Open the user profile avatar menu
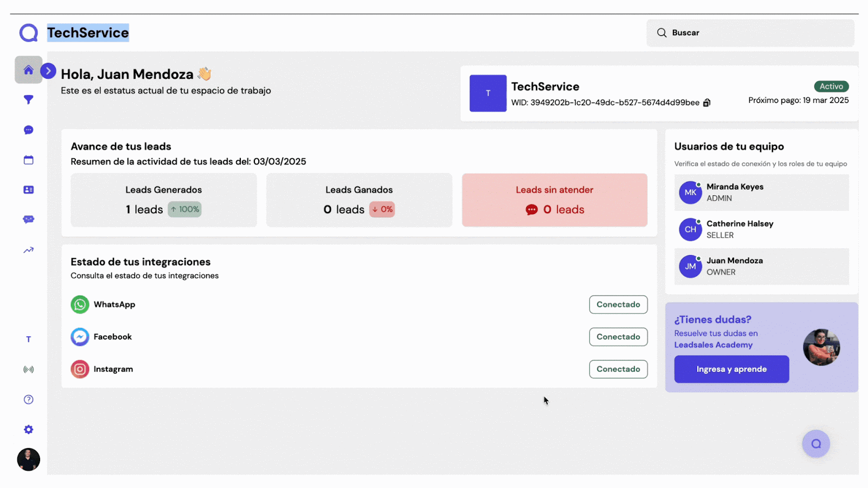 [x=29, y=459]
